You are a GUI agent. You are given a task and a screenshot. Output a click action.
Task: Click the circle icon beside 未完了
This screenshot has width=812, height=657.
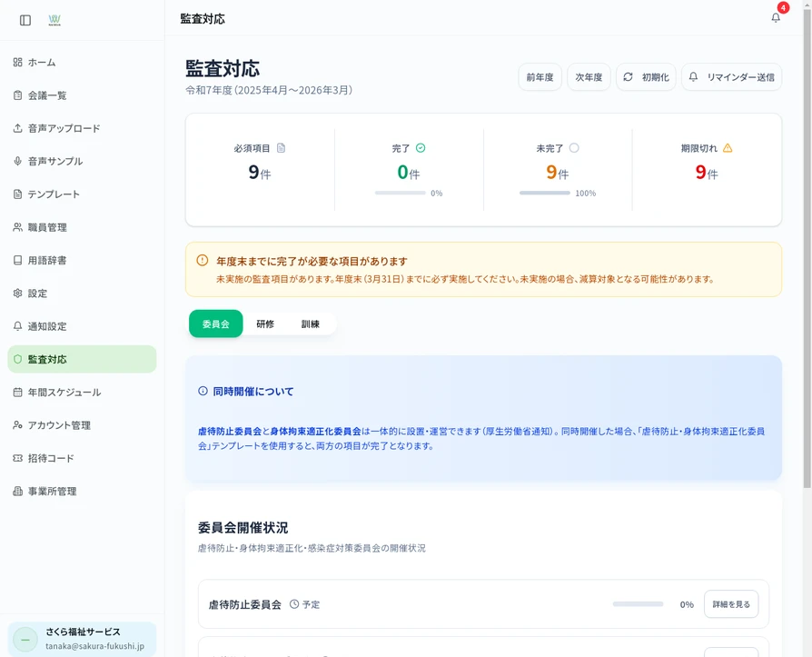pos(574,148)
